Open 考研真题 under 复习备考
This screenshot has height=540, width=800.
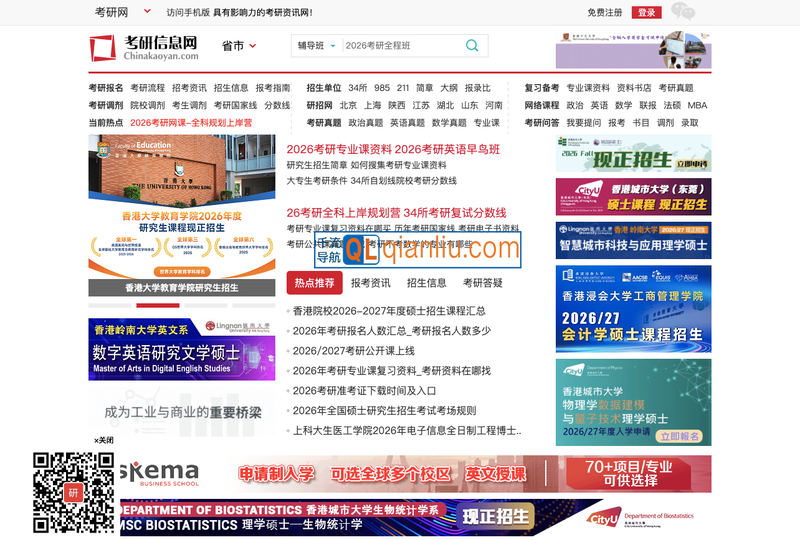[x=676, y=88]
